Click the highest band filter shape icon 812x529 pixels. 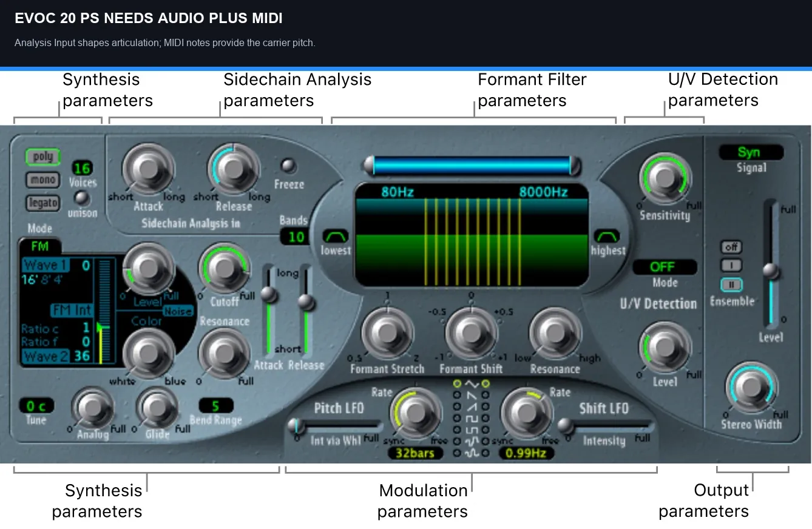[607, 236]
